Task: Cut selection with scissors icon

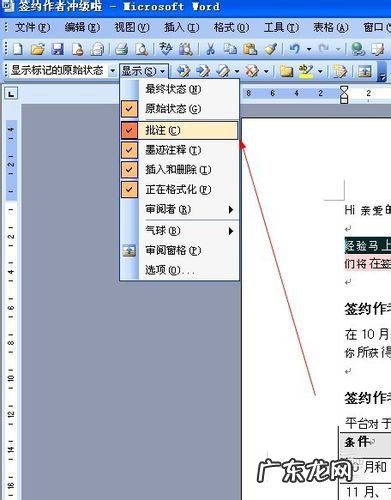Action: tap(210, 49)
